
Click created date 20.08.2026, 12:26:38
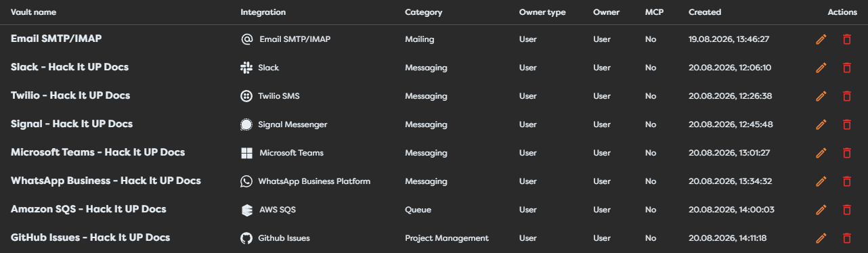pos(730,96)
